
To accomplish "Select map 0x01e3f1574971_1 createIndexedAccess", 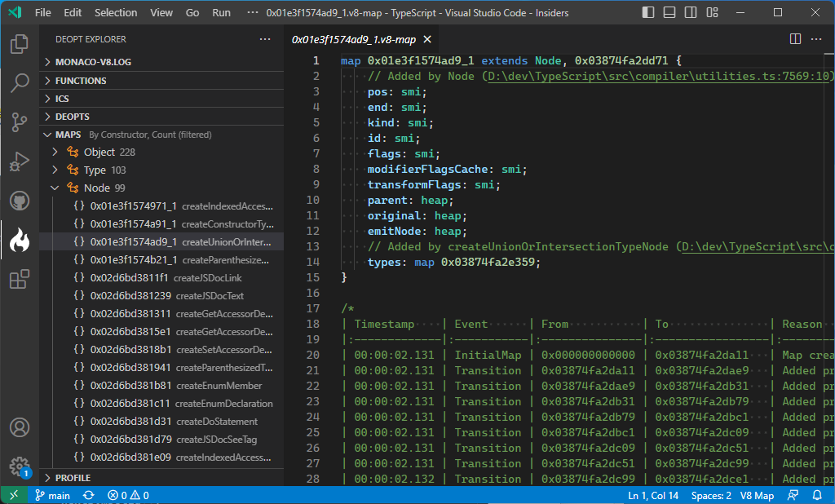I will click(x=161, y=206).
